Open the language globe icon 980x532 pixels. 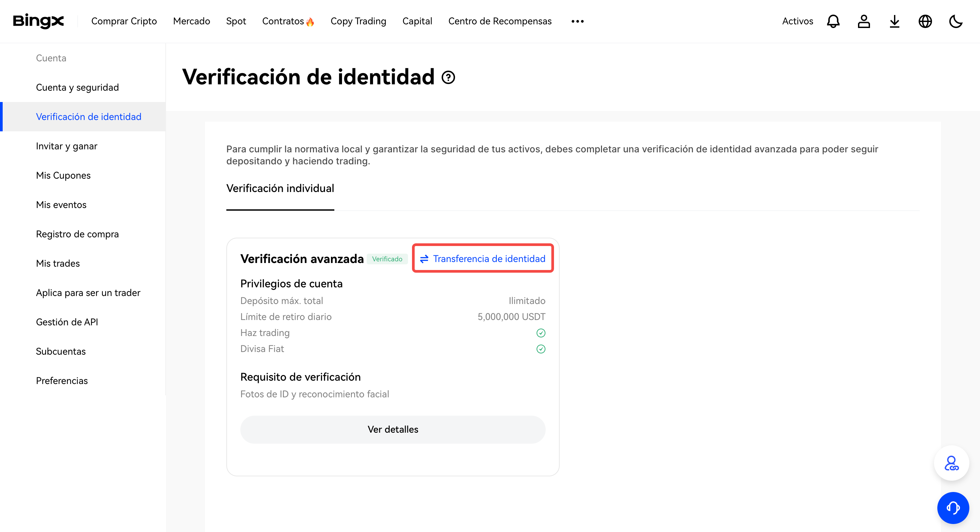coord(925,21)
